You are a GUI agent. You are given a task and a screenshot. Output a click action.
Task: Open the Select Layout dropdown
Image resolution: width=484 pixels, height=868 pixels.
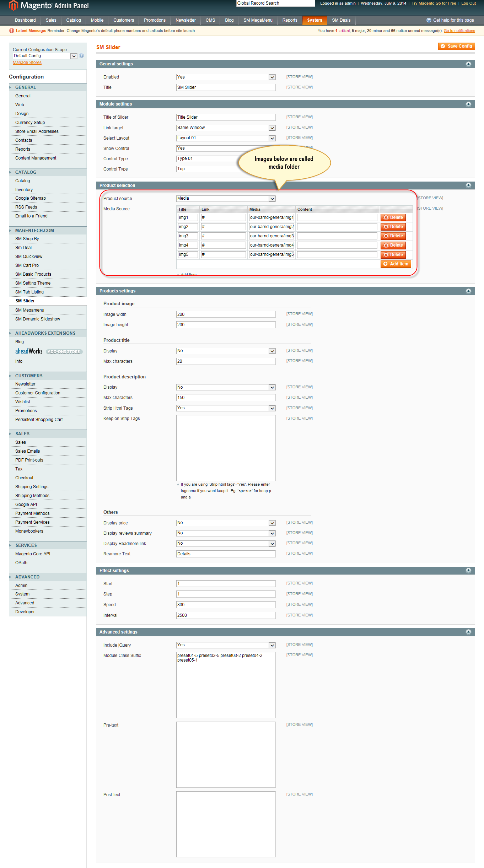(226, 138)
